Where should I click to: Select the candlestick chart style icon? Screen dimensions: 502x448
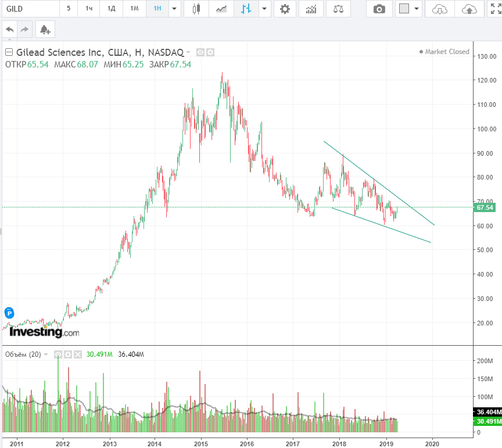[197, 9]
